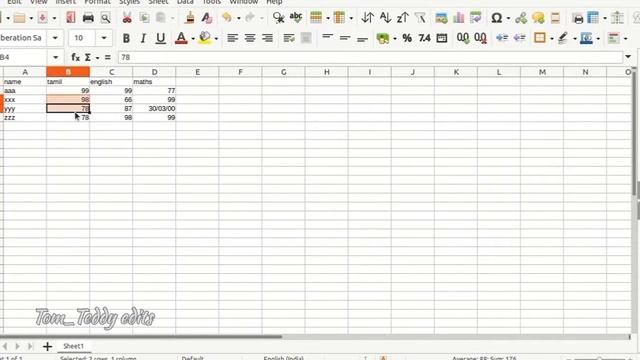Open the special character dropdown arrow

tap(508, 18)
